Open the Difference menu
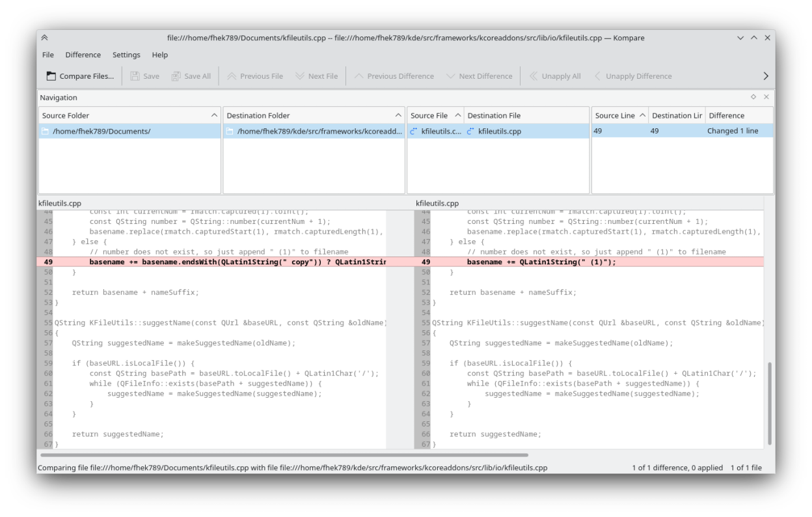Viewport: 812px width, 517px height. (83, 55)
